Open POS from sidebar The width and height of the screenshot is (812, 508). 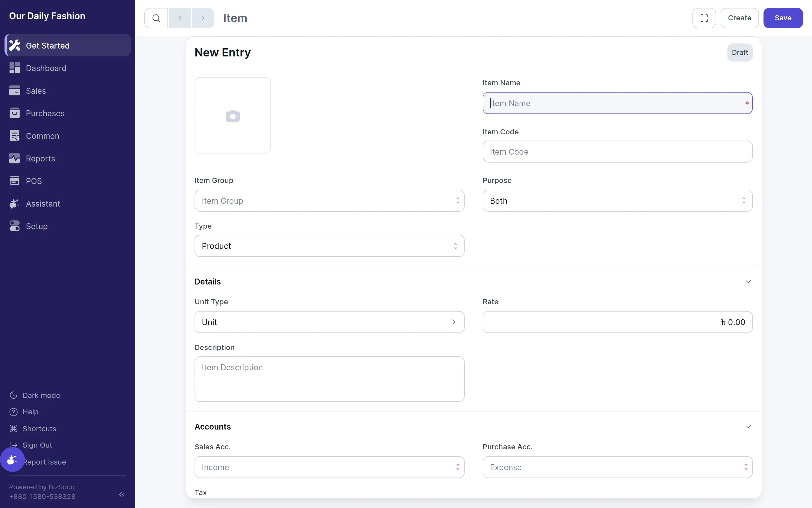tap(68, 181)
